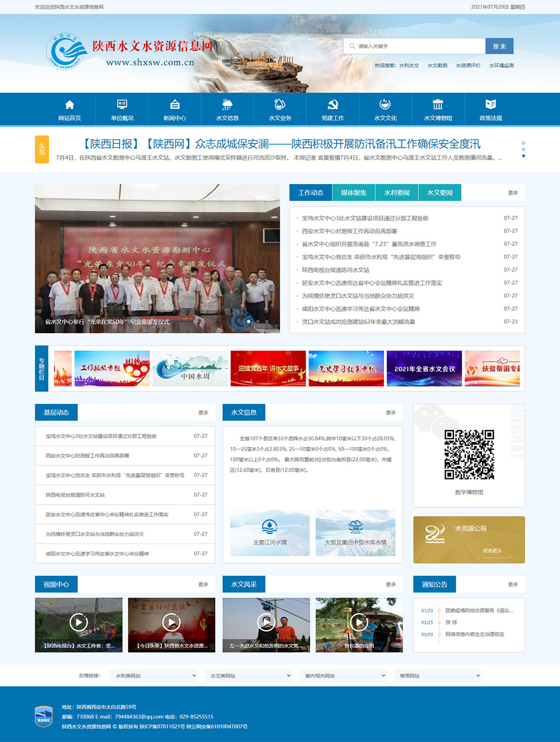Switch to the first headline carousel dot

click(x=523, y=143)
